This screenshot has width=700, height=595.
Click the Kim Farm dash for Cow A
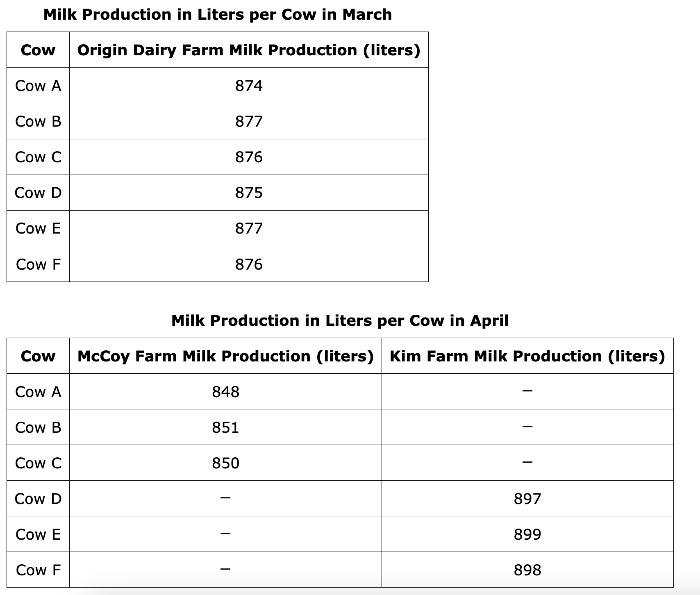point(527,392)
